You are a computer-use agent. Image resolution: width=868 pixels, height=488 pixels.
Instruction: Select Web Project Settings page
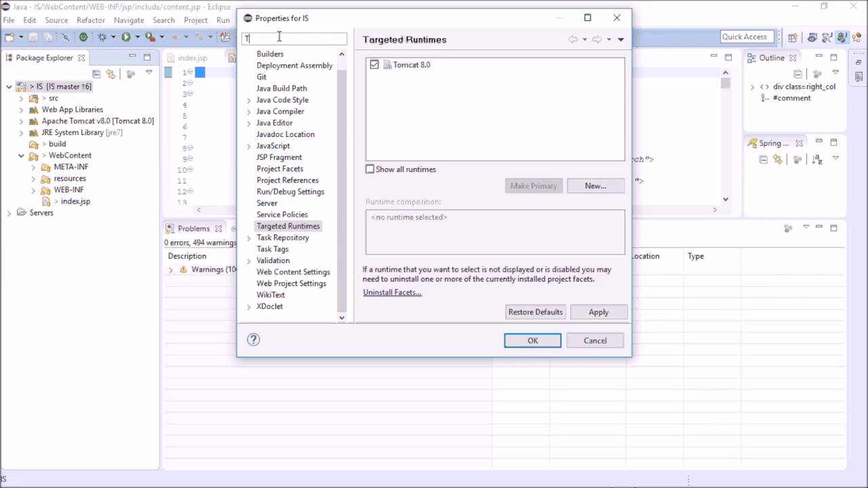[x=291, y=283]
